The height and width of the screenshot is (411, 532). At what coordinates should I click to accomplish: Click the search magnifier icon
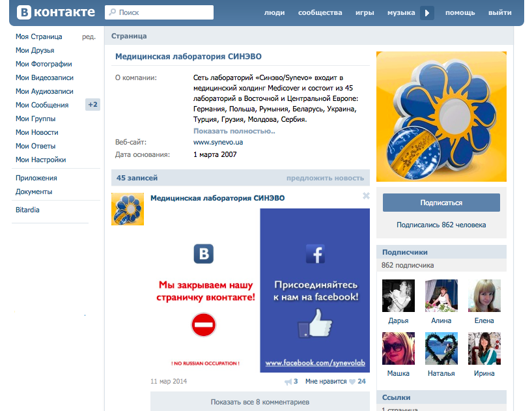[112, 12]
